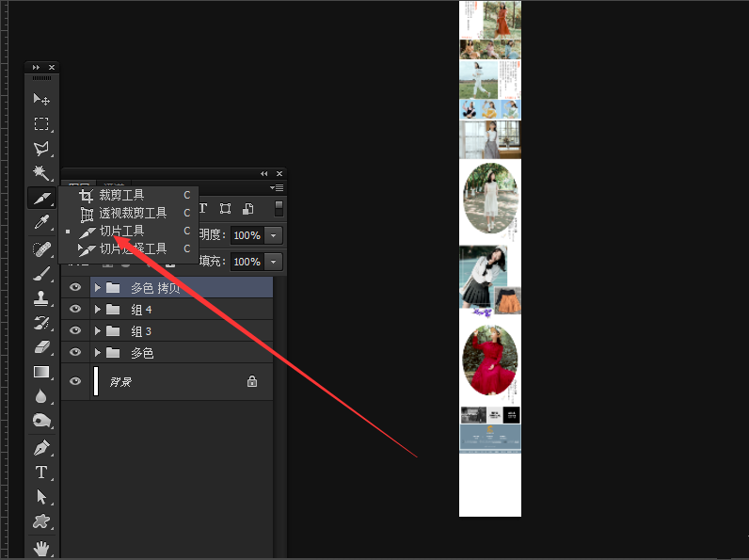Open the 填充 fill dropdown arrow
The width and height of the screenshot is (749, 560).
(273, 262)
